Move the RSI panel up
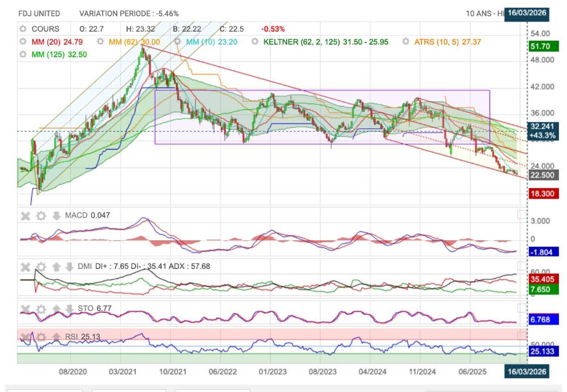The width and height of the screenshot is (567, 392). (x=56, y=338)
